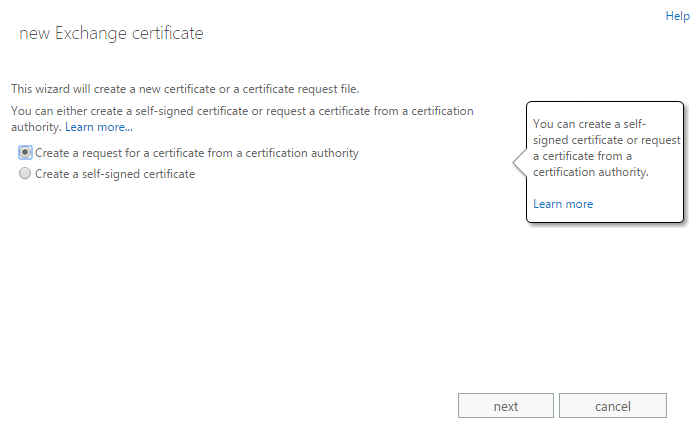Click the 'Create a self-signed certificate' label
Viewport: 698px width, 426px height.
click(115, 174)
